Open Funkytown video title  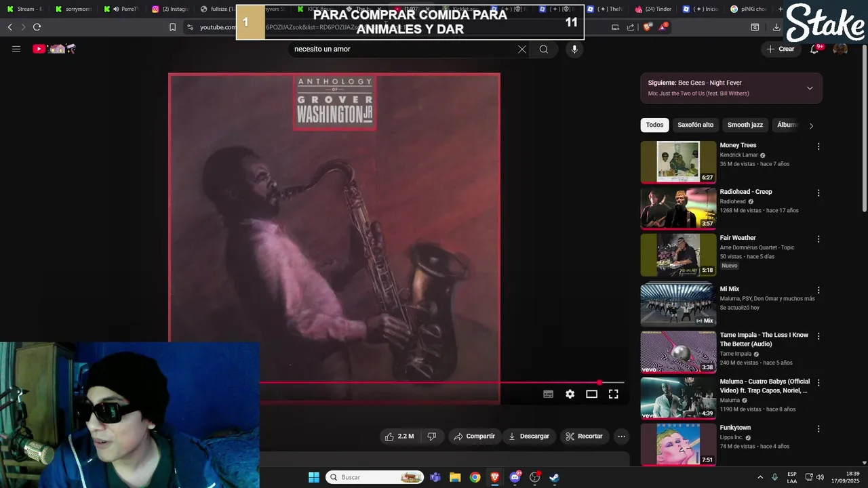735,428
